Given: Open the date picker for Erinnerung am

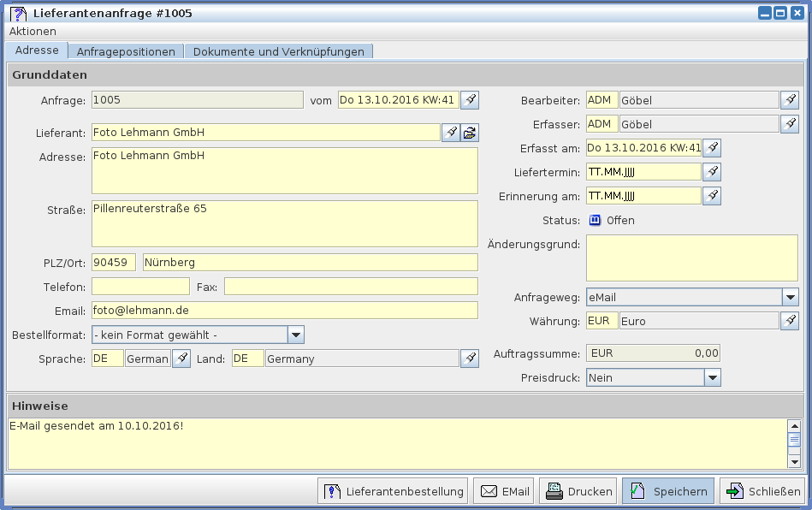Looking at the screenshot, I should [711, 196].
